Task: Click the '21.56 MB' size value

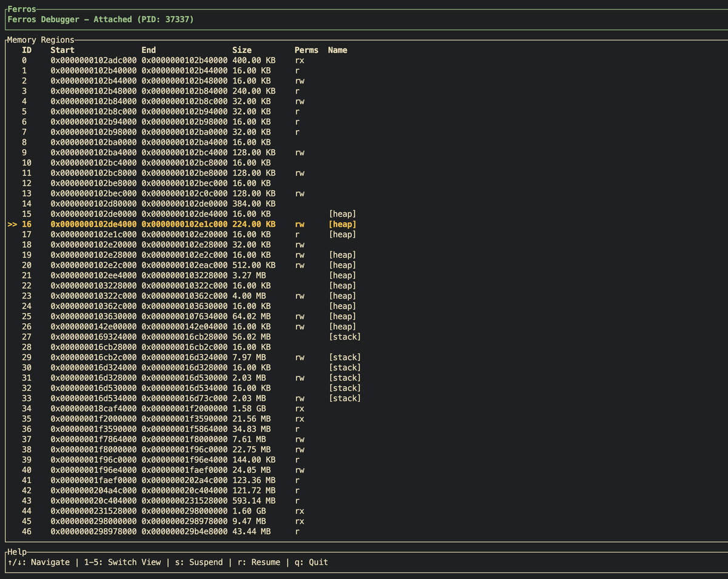Action: (x=252, y=418)
